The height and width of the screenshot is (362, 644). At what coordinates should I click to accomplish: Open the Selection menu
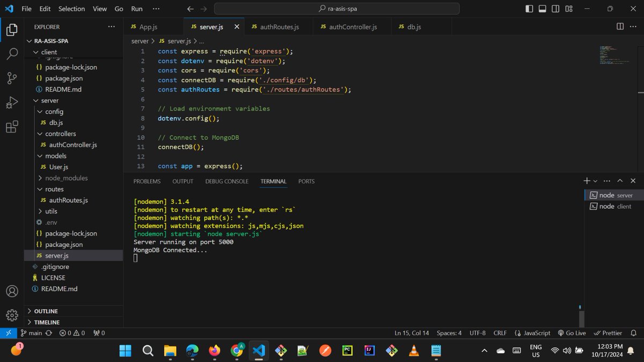point(71,9)
